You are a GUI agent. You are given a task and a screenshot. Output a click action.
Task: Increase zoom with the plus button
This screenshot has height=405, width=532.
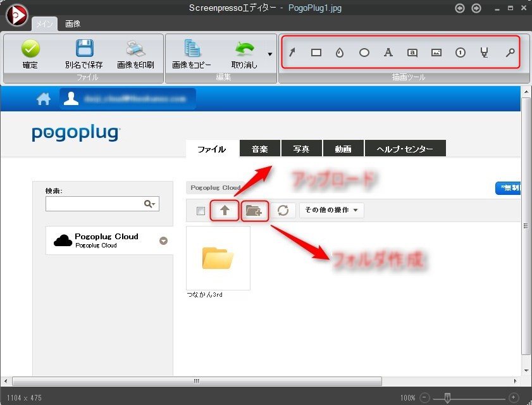(514, 397)
